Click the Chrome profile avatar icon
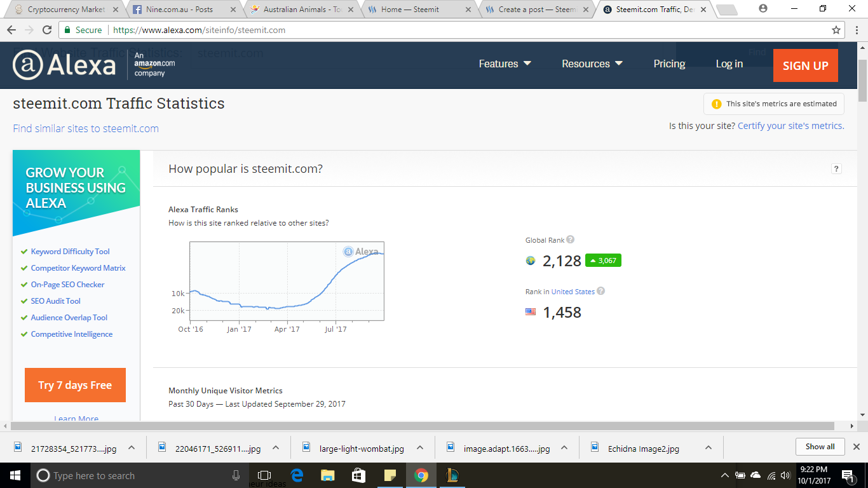This screenshot has width=868, height=488. (763, 9)
